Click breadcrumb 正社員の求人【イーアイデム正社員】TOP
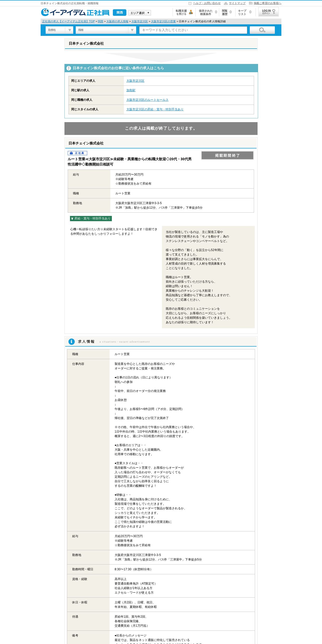This screenshot has height=644, width=322. [68, 22]
